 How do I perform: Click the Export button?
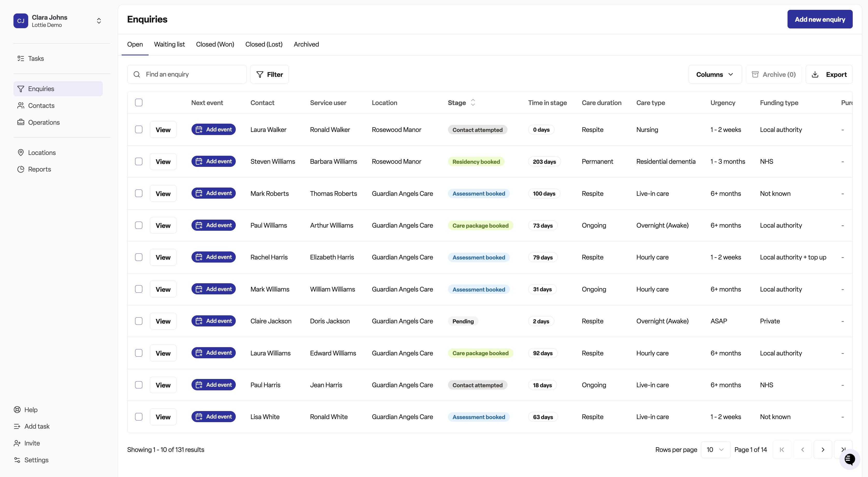(829, 74)
